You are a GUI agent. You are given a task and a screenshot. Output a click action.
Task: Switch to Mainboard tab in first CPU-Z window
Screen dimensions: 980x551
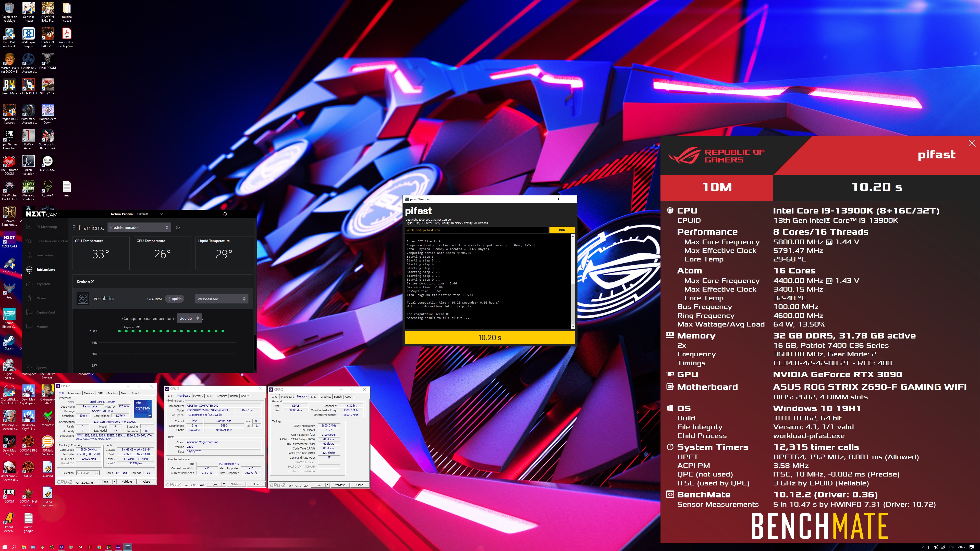coord(74,393)
